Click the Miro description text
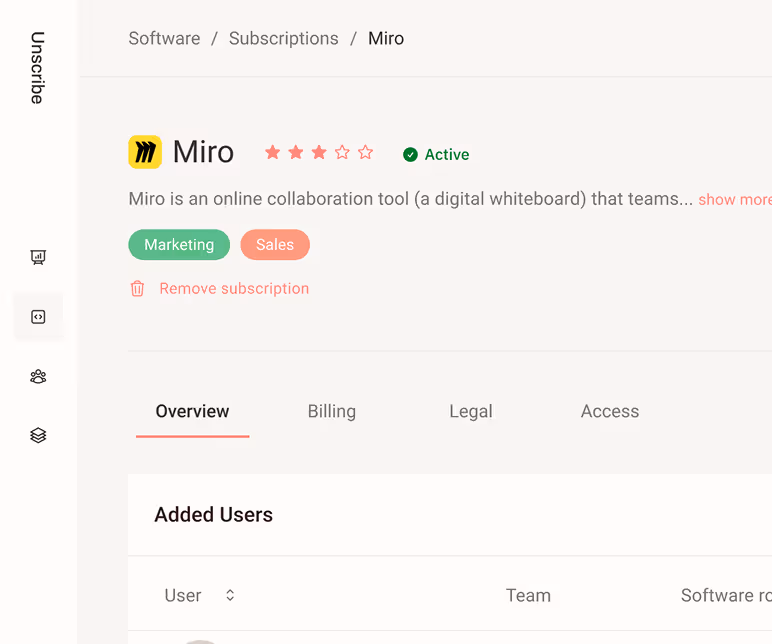 pyautogui.click(x=411, y=199)
